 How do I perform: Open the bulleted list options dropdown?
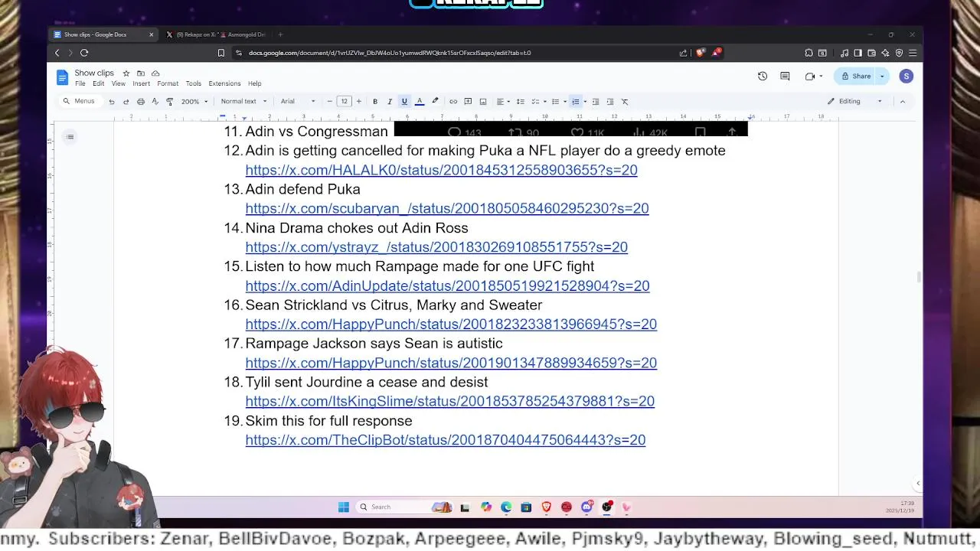coord(565,102)
